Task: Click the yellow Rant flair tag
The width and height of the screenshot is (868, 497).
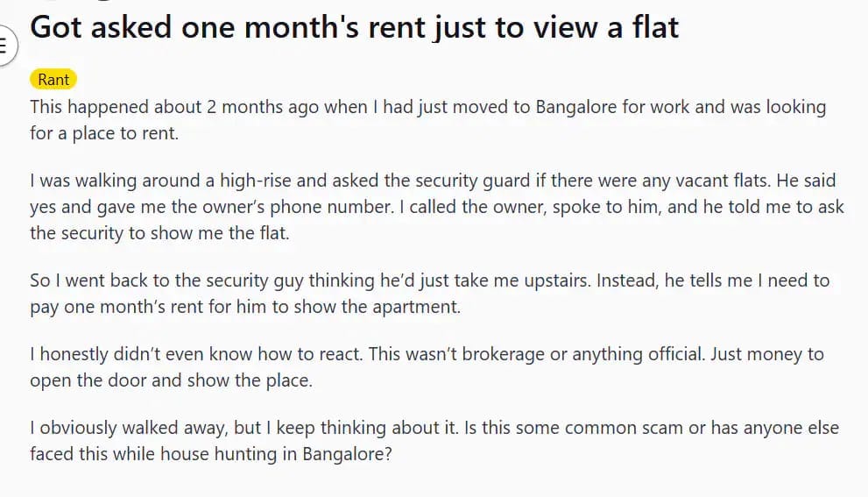Action: (x=53, y=80)
